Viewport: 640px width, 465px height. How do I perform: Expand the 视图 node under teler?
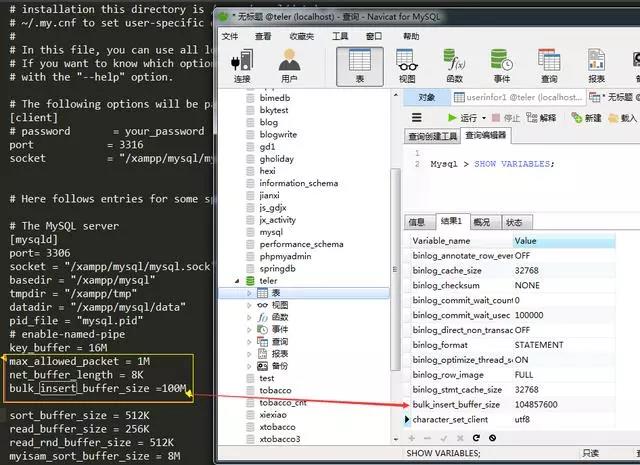tap(249, 305)
